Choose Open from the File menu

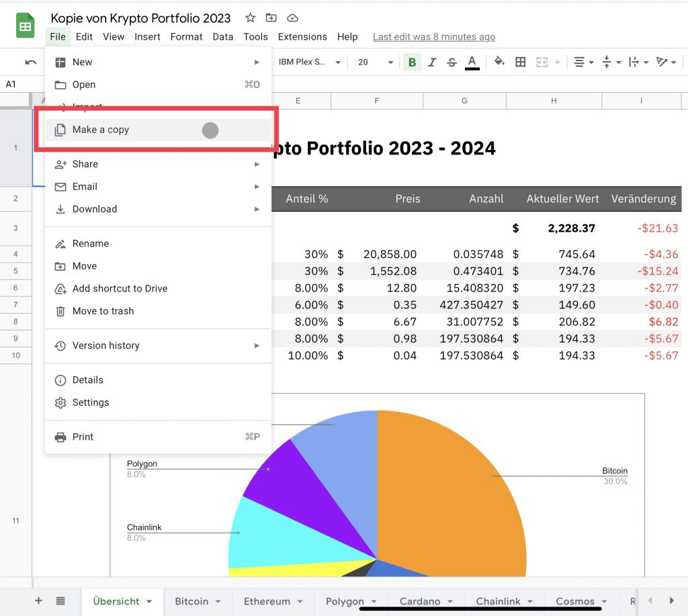[x=158, y=85]
